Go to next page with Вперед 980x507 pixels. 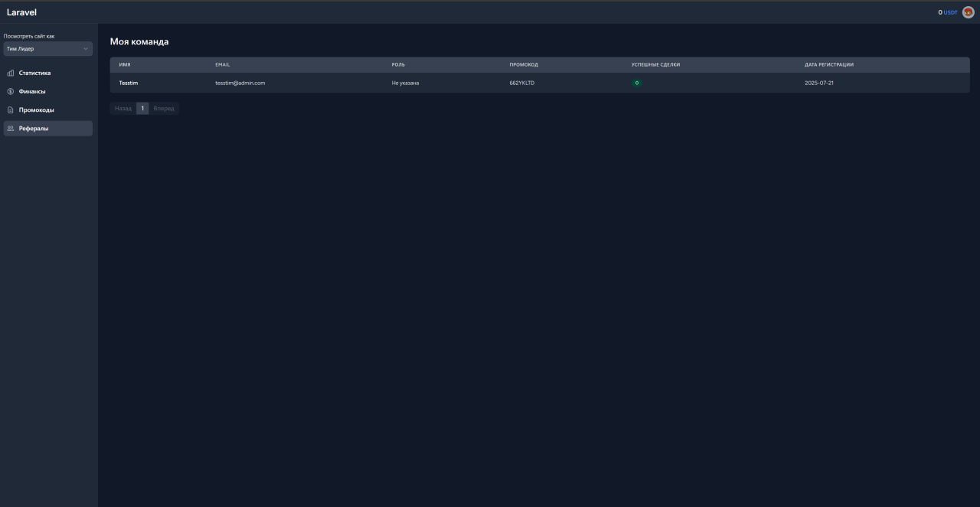pyautogui.click(x=164, y=109)
